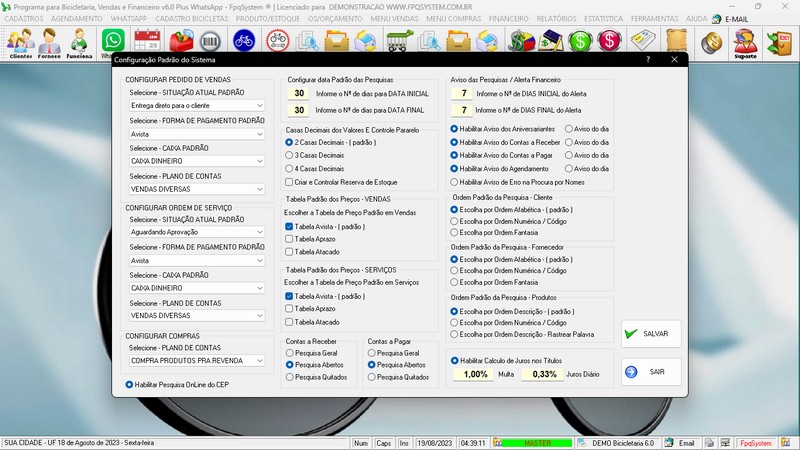Viewport: 800px width, 450px height.
Task: Click the gold coin icon
Action: (x=711, y=42)
